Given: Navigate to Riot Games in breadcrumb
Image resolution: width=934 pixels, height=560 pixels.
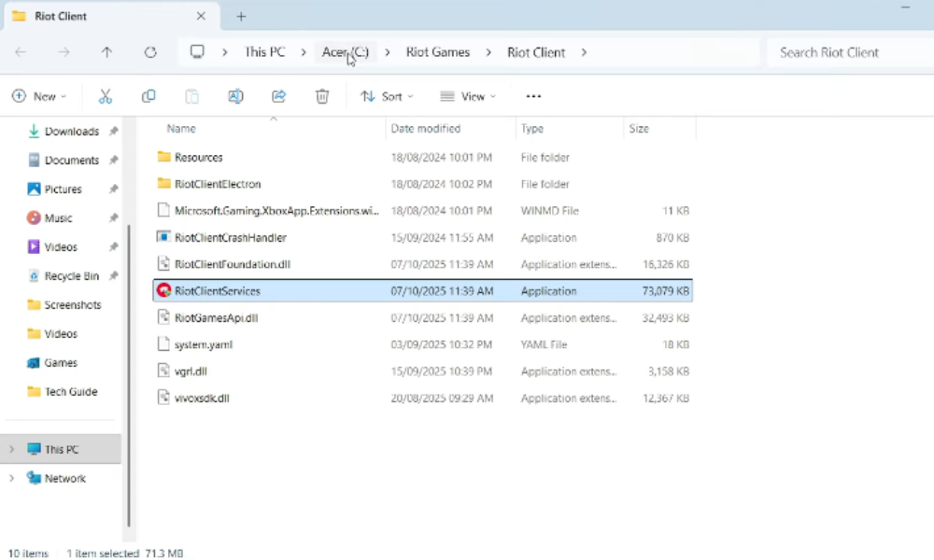Looking at the screenshot, I should [x=438, y=52].
